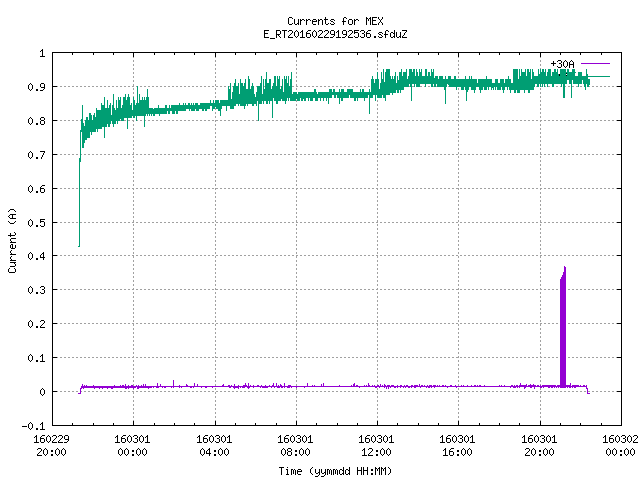The image size is (640, 480).
Task: Click the y-axis label '0.6'
Action: coord(36,189)
